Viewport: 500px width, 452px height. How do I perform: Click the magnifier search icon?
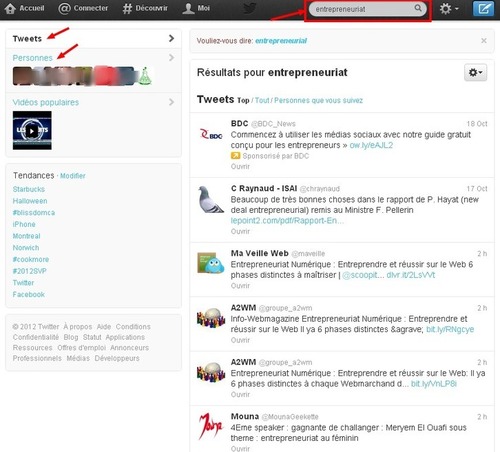(418, 8)
